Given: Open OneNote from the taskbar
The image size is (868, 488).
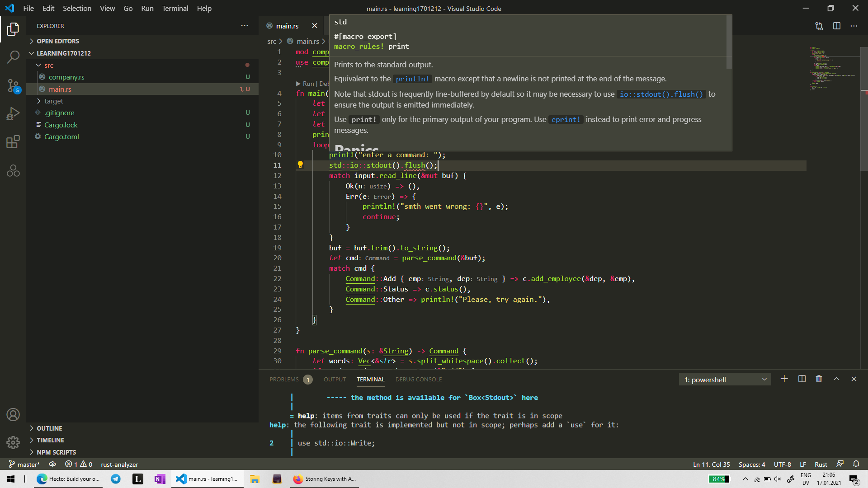Looking at the screenshot, I should pyautogui.click(x=160, y=479).
